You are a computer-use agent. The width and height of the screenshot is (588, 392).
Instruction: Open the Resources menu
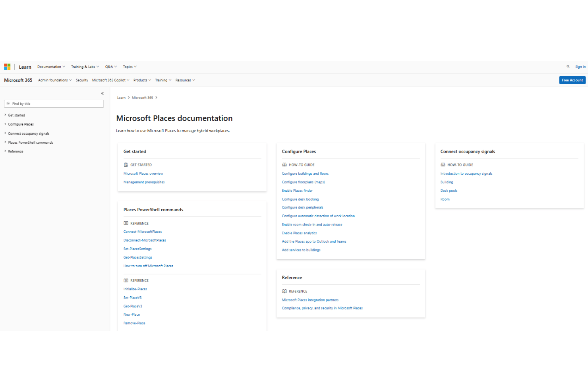tap(185, 80)
